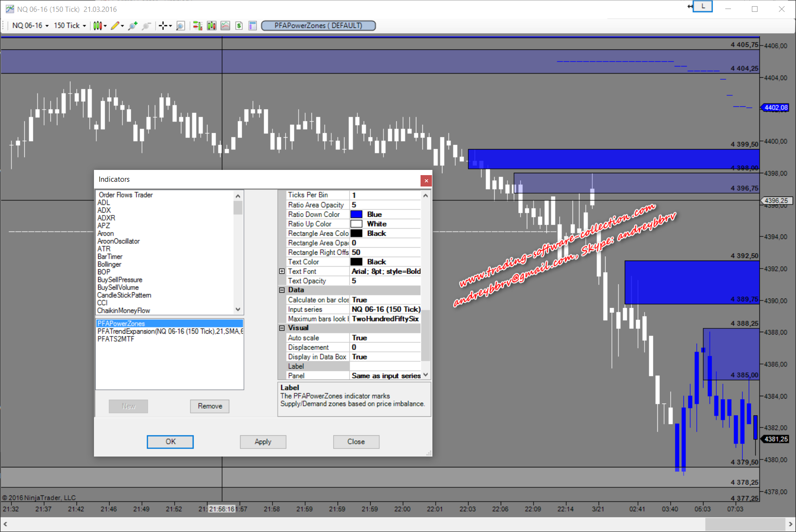Select the crosshair cursor tool icon
Viewport: 796px width, 532px height.
(163, 26)
